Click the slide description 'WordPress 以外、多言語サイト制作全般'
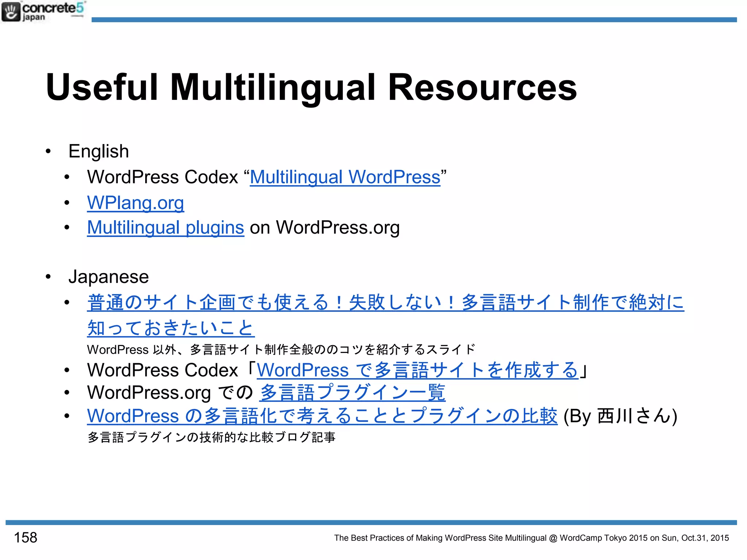Screen dimensions: 747x560 [281, 350]
